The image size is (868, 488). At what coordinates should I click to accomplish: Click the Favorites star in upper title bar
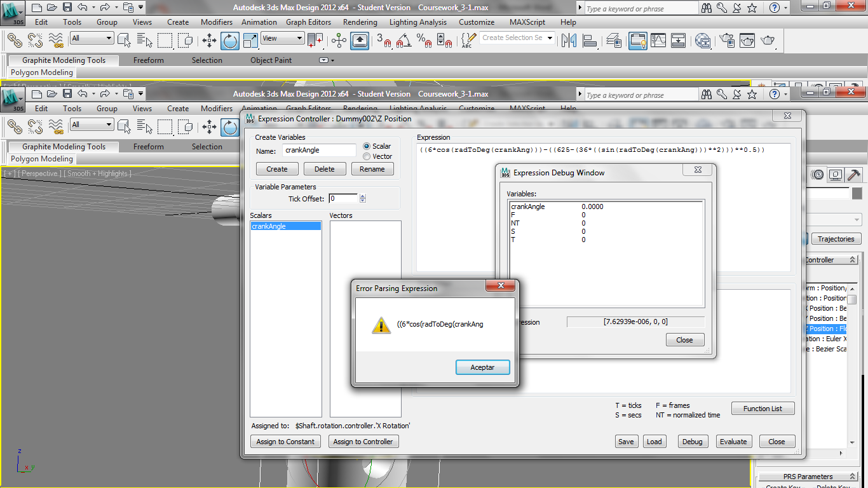752,8
